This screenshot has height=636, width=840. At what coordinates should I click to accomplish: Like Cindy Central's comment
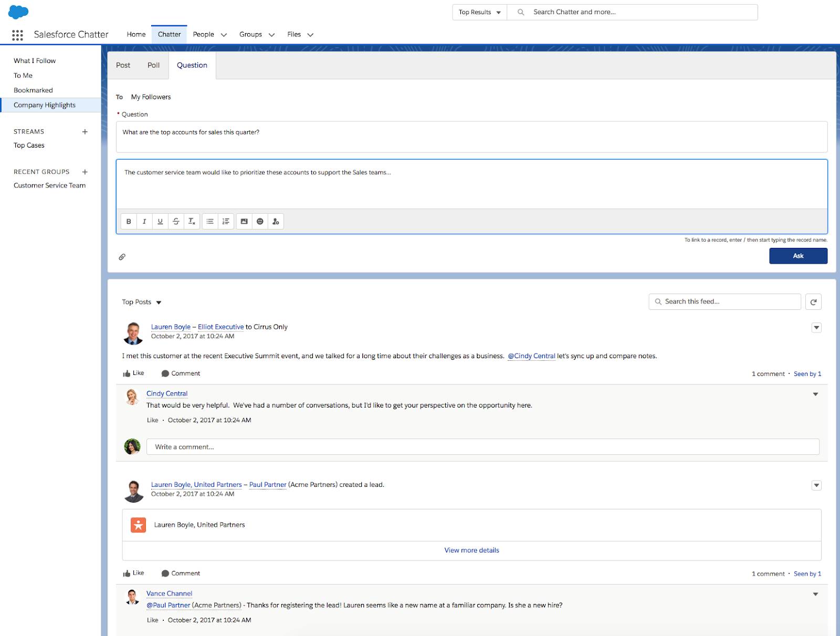tap(152, 420)
